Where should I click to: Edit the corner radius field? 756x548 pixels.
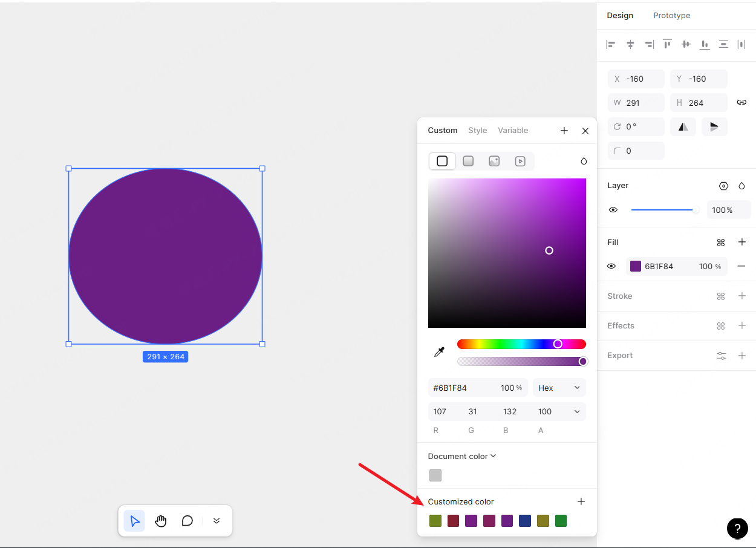pyautogui.click(x=636, y=151)
